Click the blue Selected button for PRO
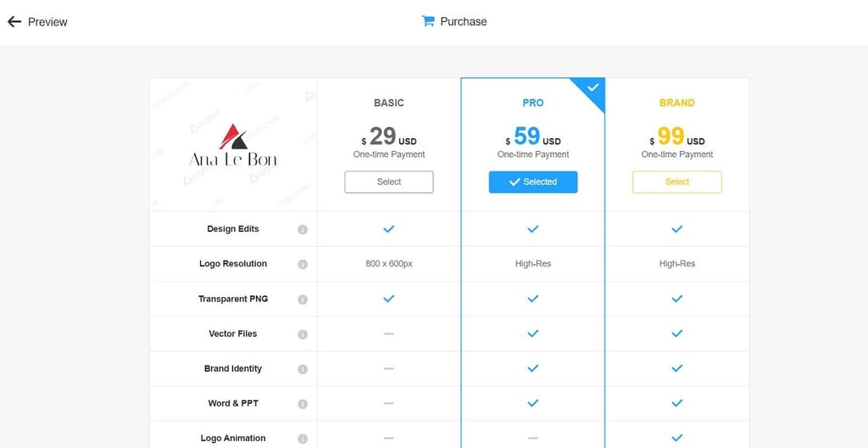 click(x=533, y=182)
